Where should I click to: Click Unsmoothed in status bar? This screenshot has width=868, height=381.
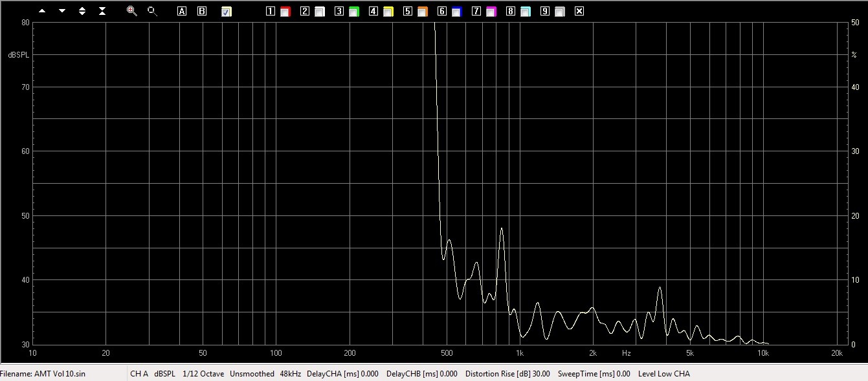[252, 373]
